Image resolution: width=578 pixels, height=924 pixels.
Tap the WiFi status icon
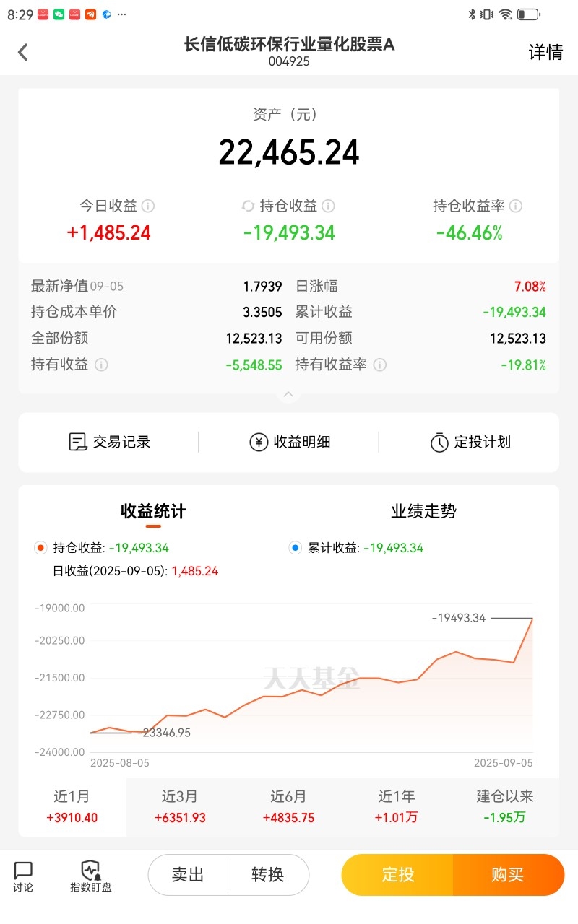[x=506, y=14]
